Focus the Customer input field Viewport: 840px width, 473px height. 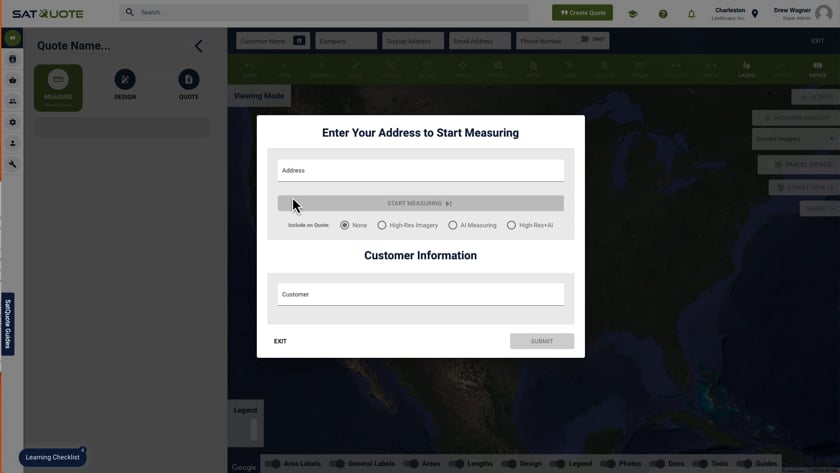(421, 294)
